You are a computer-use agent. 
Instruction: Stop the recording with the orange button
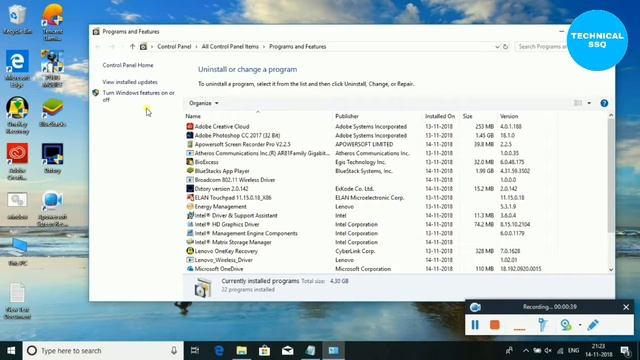pyautogui.click(x=495, y=325)
